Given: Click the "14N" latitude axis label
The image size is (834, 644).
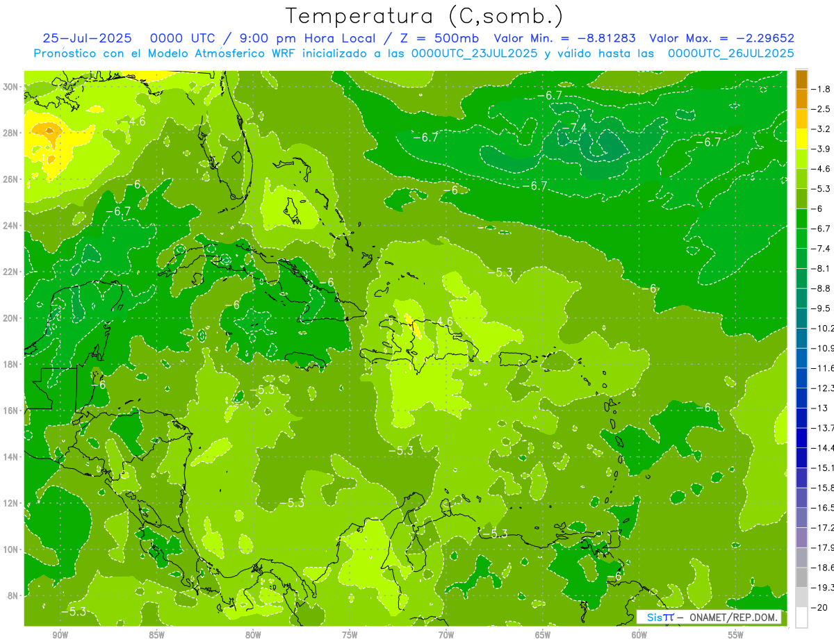Looking at the screenshot, I should click(x=10, y=457).
